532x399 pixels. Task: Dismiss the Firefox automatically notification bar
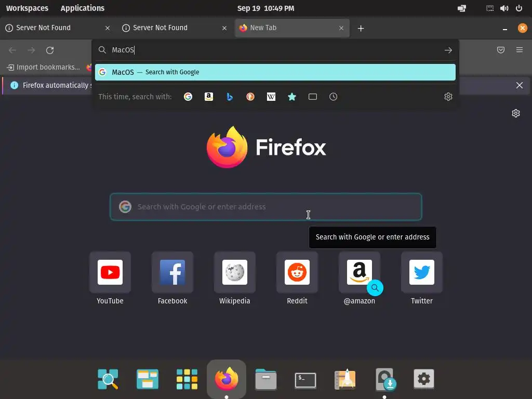(x=520, y=85)
